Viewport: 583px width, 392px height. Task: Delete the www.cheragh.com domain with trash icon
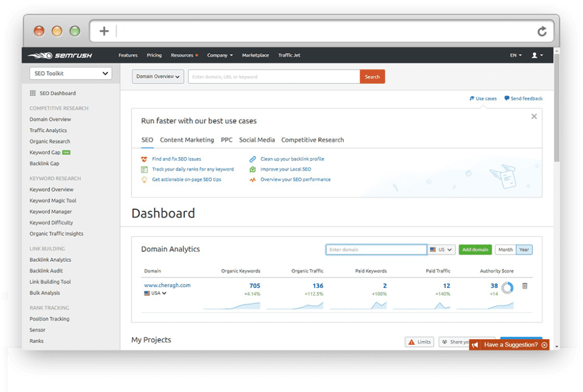pos(524,286)
